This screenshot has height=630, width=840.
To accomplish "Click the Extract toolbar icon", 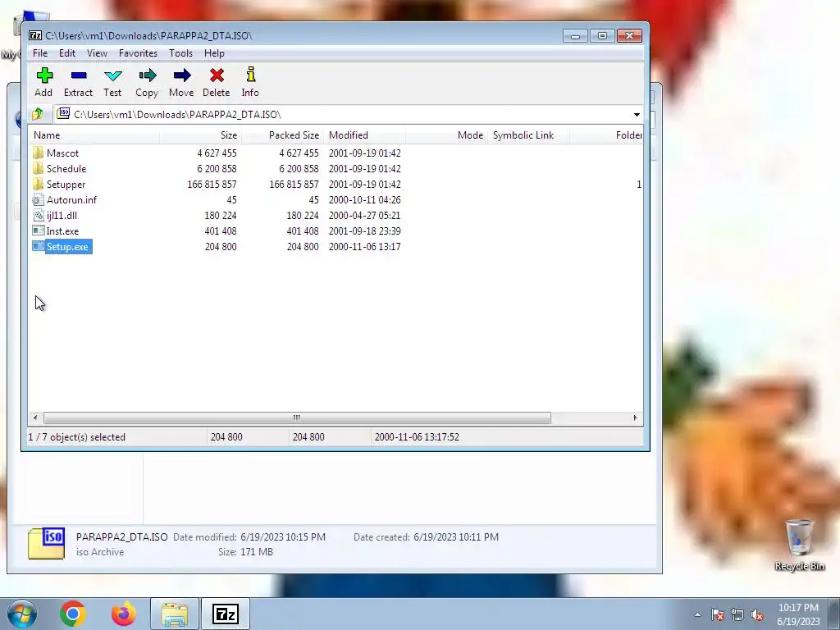I will click(79, 75).
